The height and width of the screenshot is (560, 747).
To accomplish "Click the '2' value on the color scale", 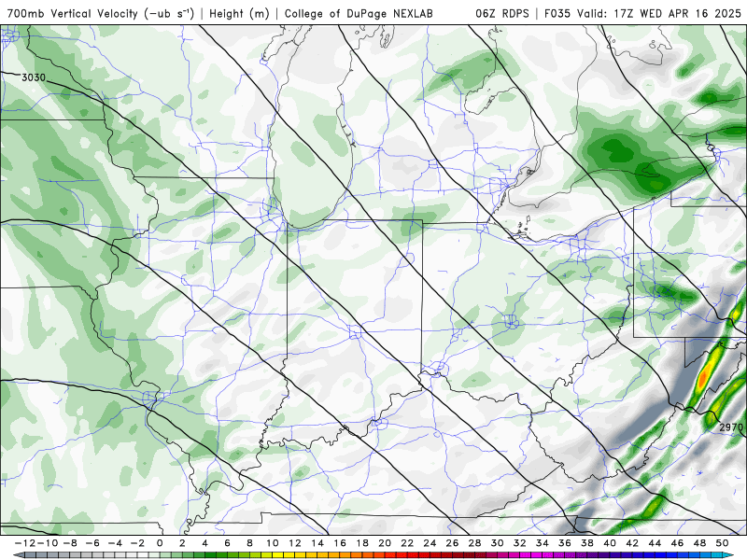I will click(182, 543).
